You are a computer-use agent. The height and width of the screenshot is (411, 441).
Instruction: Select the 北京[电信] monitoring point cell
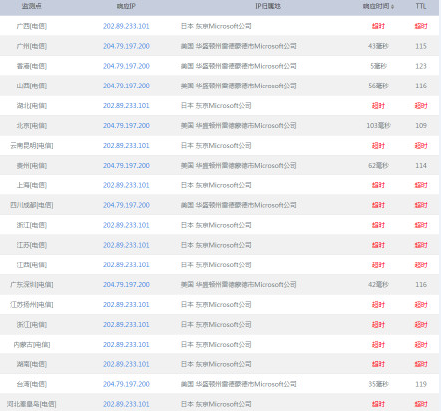coord(32,126)
